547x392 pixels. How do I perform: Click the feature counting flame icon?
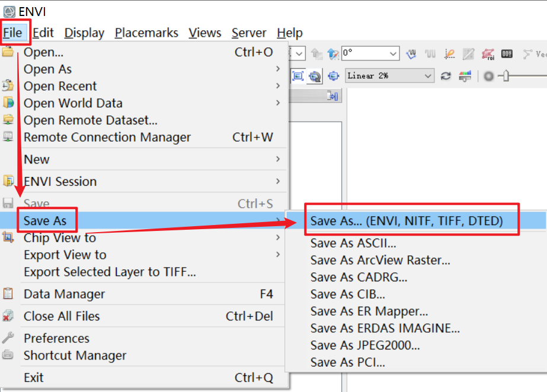pyautogui.click(x=449, y=54)
